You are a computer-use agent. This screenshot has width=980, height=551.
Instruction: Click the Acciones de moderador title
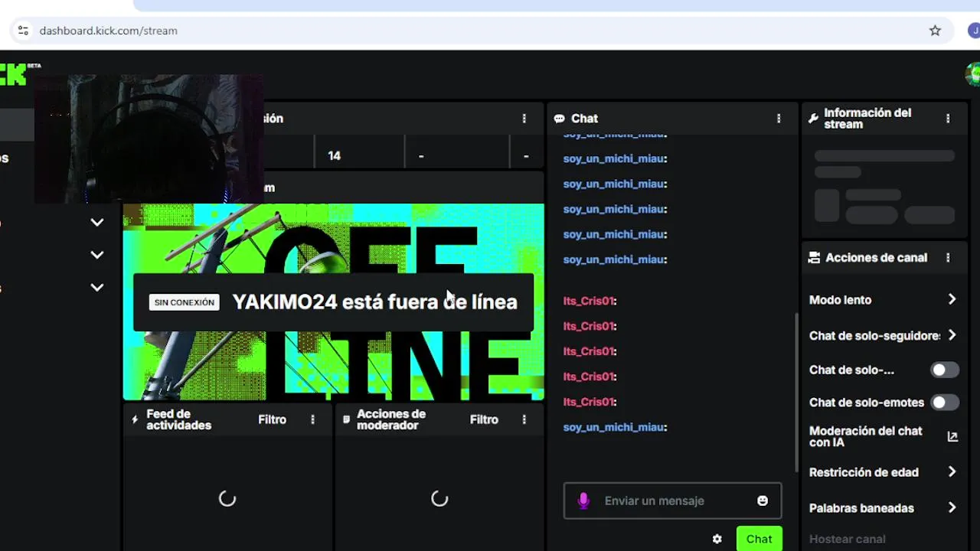(x=391, y=419)
